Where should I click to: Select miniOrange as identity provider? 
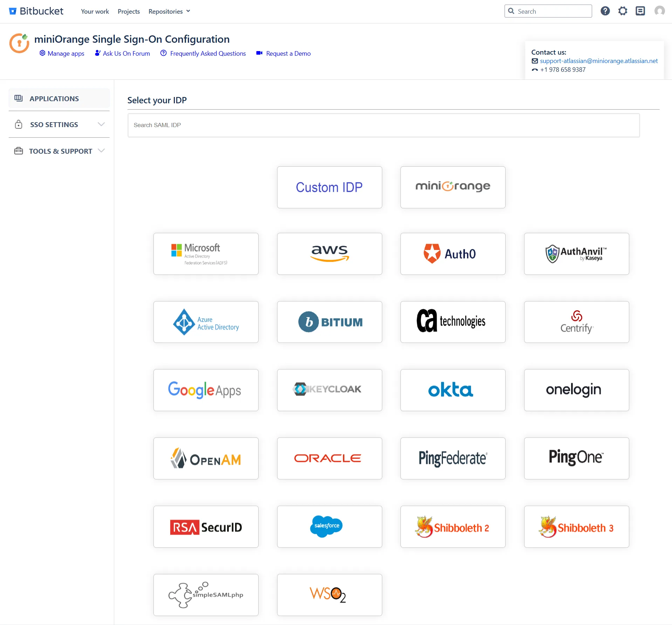452,187
